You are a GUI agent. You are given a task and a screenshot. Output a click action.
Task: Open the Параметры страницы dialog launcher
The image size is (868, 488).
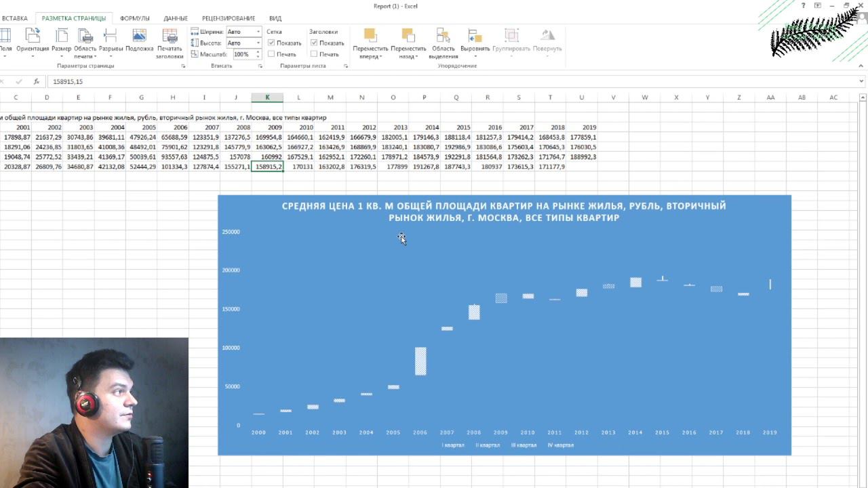coord(183,66)
